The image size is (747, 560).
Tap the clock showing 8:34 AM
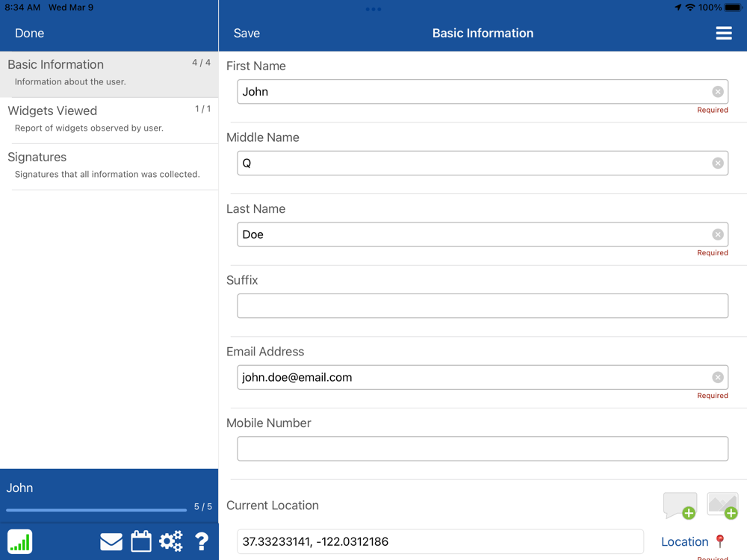pyautogui.click(x=22, y=7)
